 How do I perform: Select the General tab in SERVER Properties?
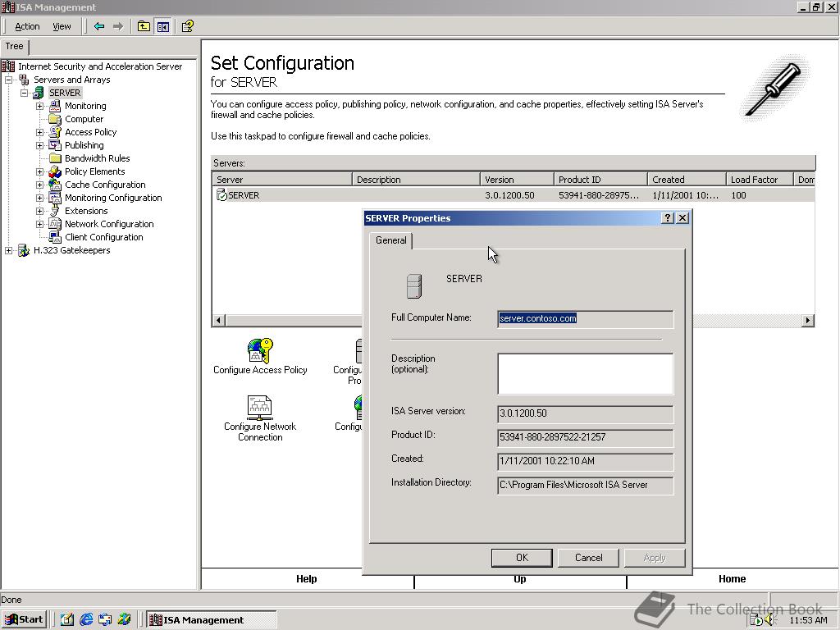coord(391,240)
